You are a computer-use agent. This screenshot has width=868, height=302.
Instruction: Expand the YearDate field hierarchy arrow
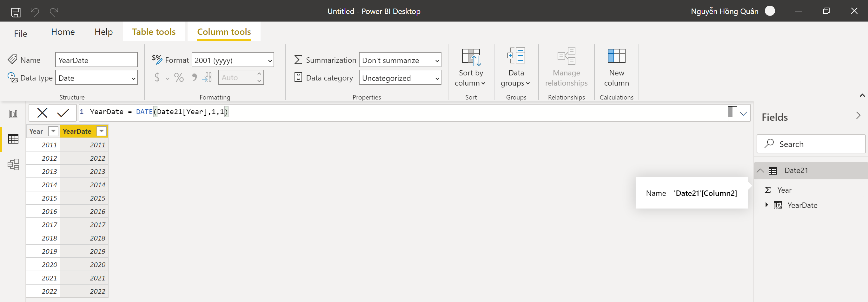click(x=766, y=204)
